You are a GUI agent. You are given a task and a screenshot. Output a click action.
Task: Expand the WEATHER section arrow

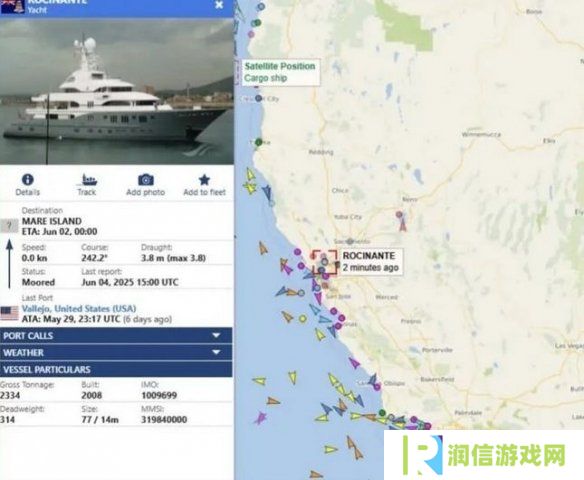pos(216,352)
